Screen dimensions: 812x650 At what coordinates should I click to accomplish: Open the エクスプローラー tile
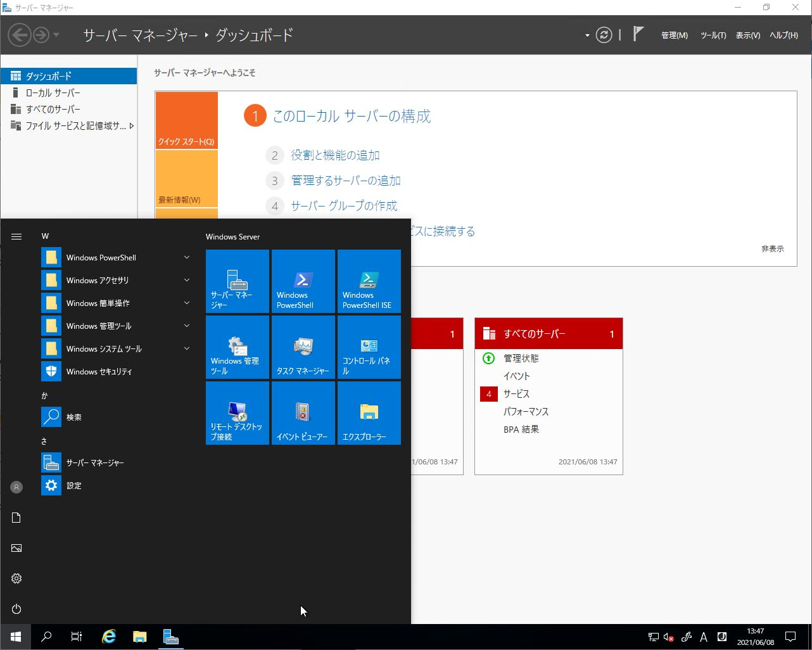pyautogui.click(x=369, y=413)
